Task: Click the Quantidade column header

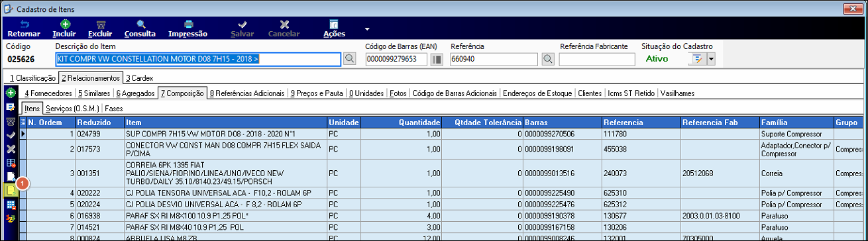Action: (402, 122)
